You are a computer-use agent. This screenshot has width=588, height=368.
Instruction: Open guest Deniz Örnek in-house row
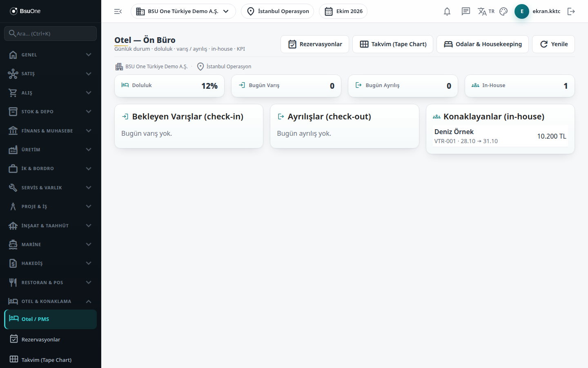pyautogui.click(x=500, y=136)
